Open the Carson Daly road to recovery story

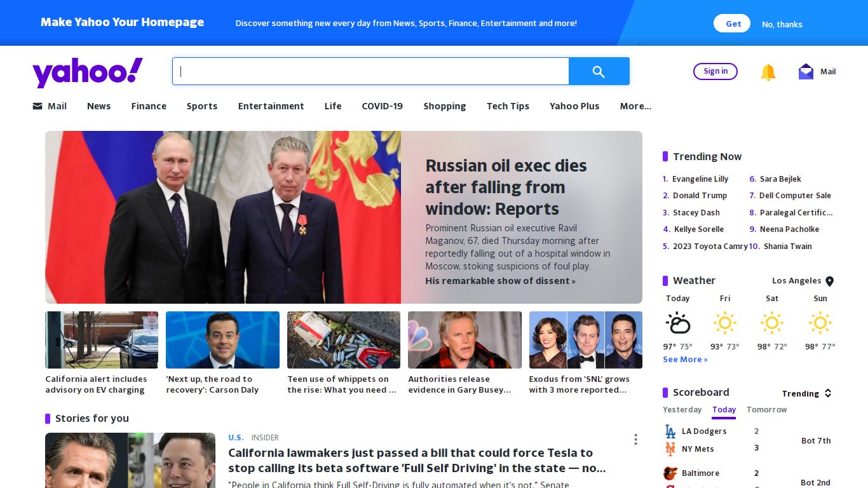(212, 384)
